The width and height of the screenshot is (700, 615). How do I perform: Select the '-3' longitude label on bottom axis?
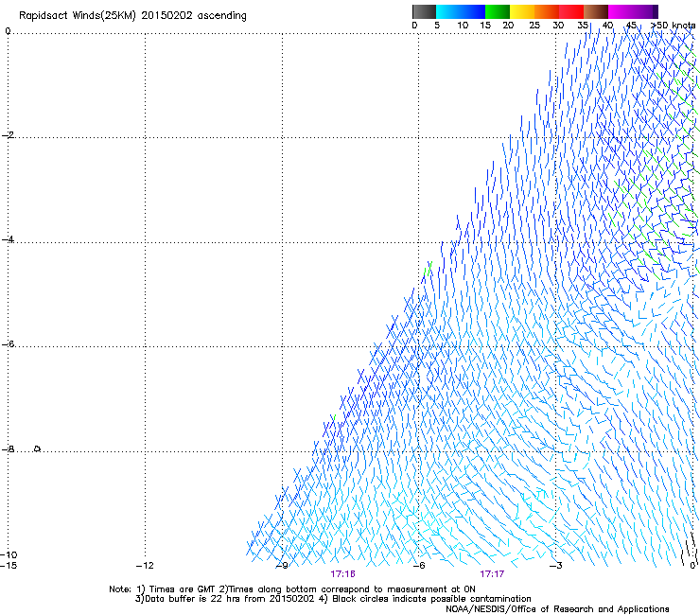pyautogui.click(x=556, y=566)
